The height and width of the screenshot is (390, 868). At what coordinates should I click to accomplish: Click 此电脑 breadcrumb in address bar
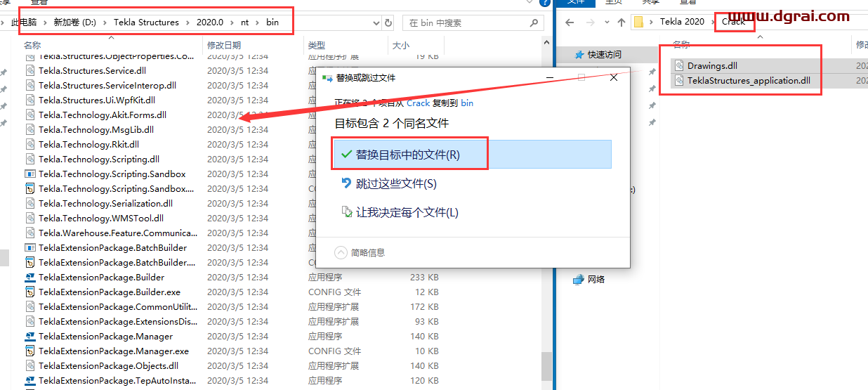pyautogui.click(x=24, y=22)
